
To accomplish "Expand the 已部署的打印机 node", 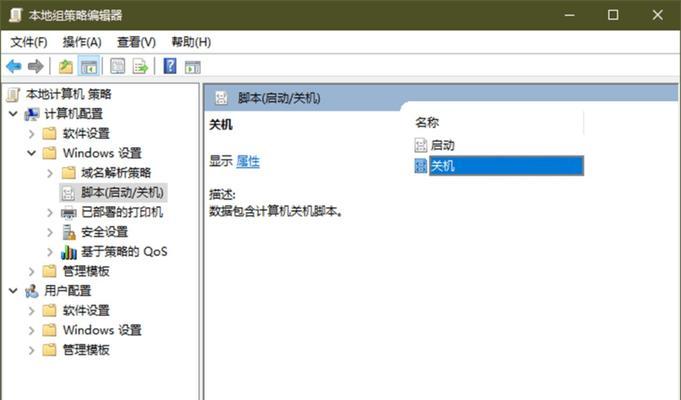I will (50, 212).
